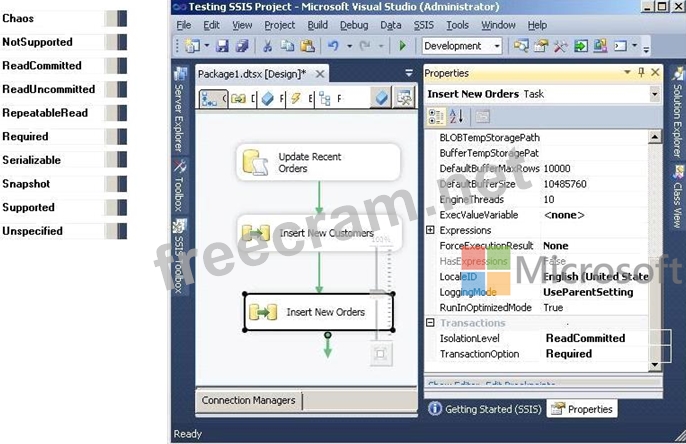Click the zoom slider on design canvas
This screenshot has width=686, height=444.
378,292
